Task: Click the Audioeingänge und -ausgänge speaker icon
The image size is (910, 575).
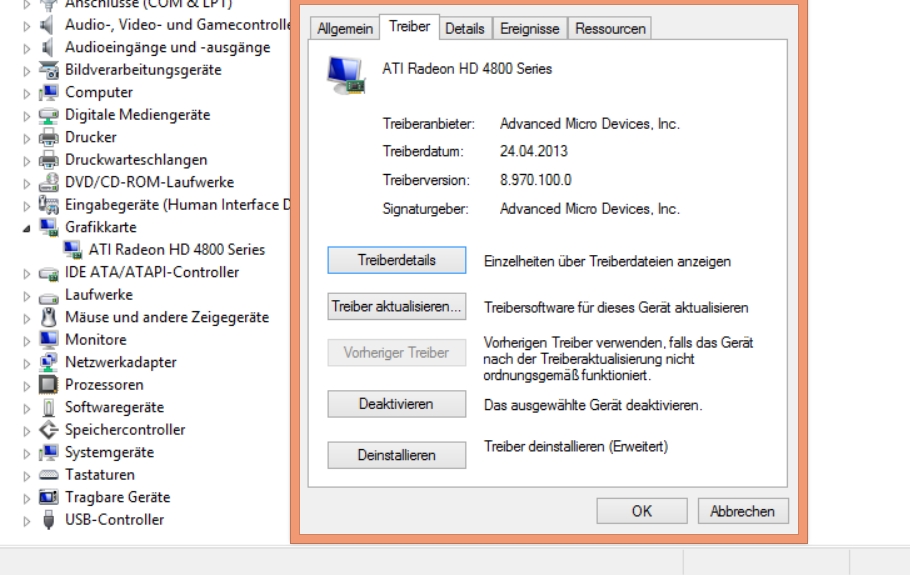Action: [x=48, y=48]
